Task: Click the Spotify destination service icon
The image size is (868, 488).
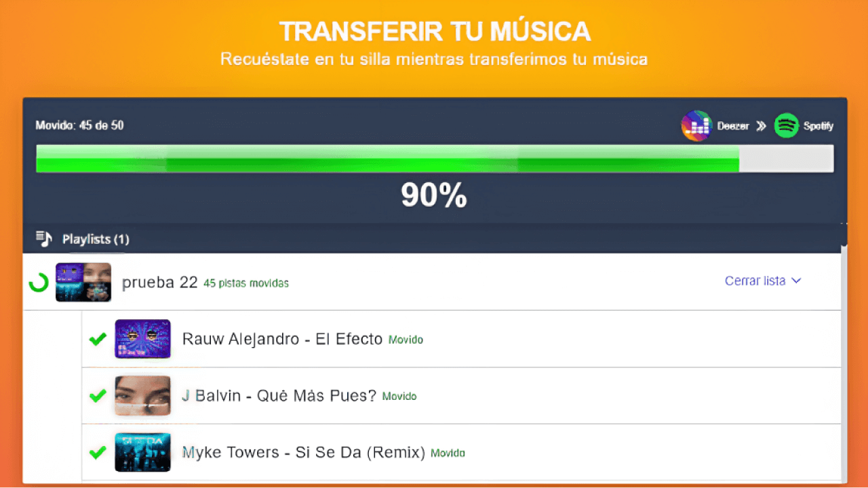Action: click(787, 125)
